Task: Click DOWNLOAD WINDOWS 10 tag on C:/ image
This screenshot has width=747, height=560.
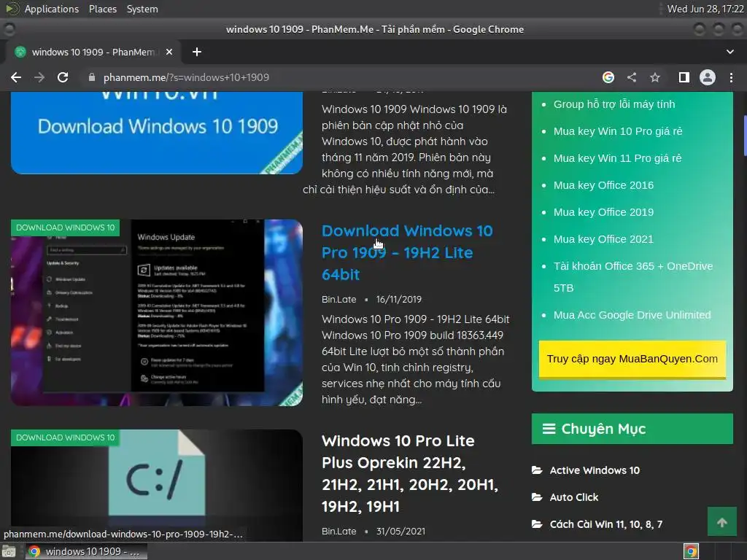Action: 65,437
